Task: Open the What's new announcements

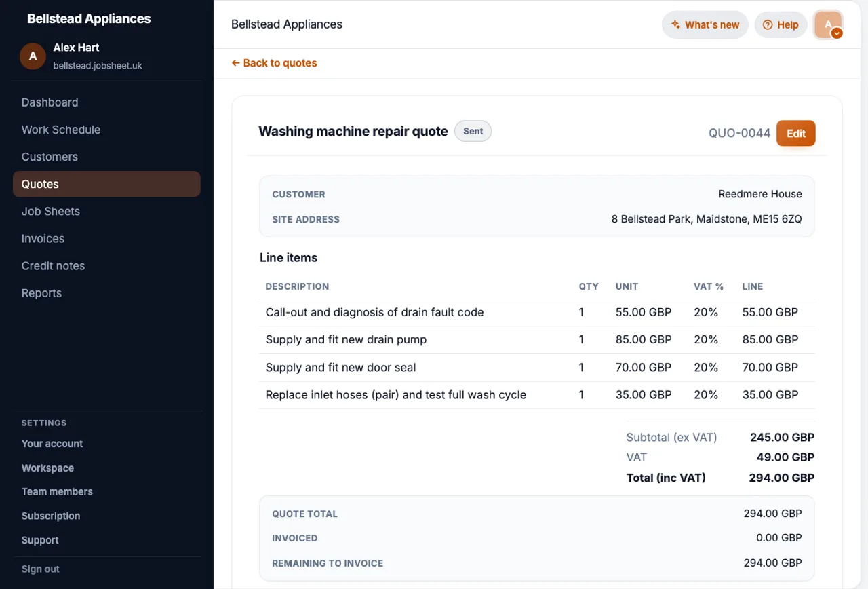Action: click(705, 25)
